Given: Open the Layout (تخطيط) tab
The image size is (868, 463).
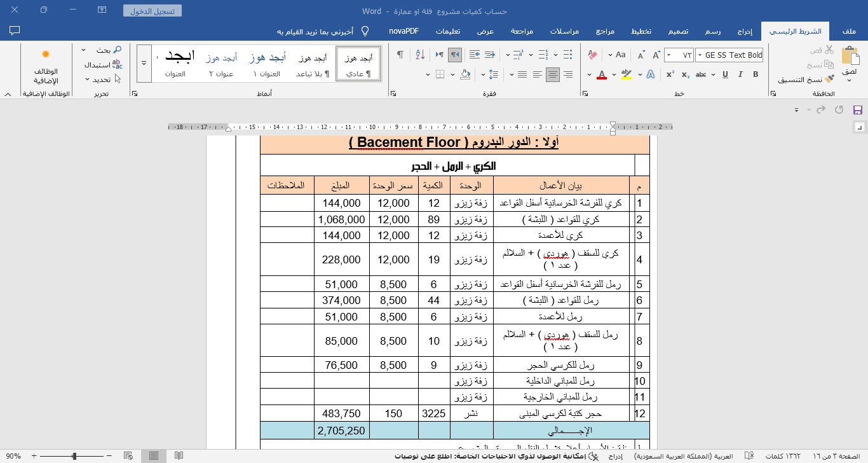Looking at the screenshot, I should 641,31.
